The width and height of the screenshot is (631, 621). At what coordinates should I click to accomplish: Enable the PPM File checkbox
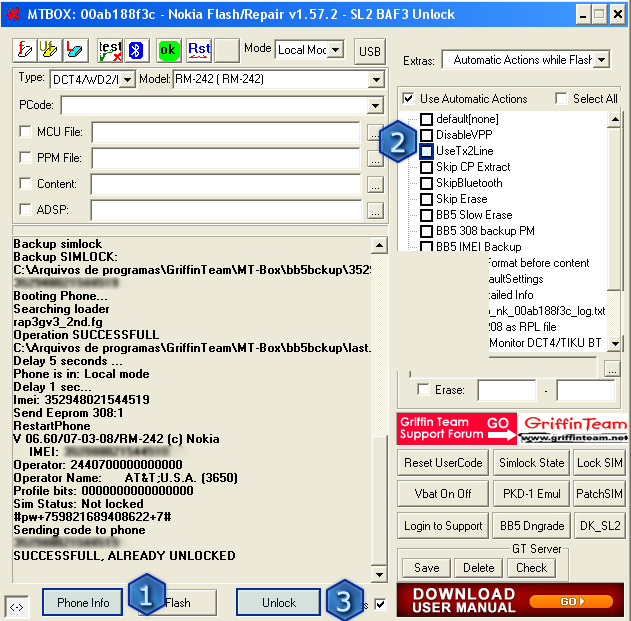pos(25,157)
